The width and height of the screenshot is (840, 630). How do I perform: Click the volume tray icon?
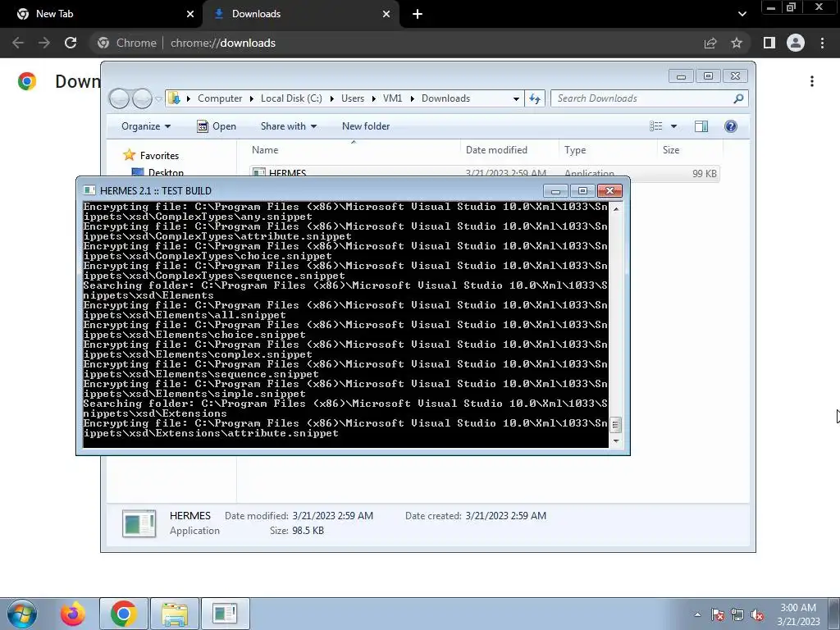[757, 614]
